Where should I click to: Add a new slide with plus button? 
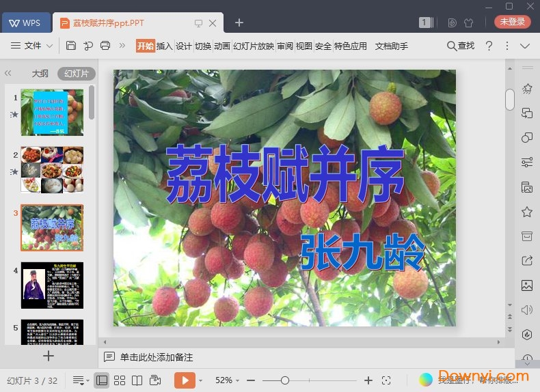[x=49, y=356]
